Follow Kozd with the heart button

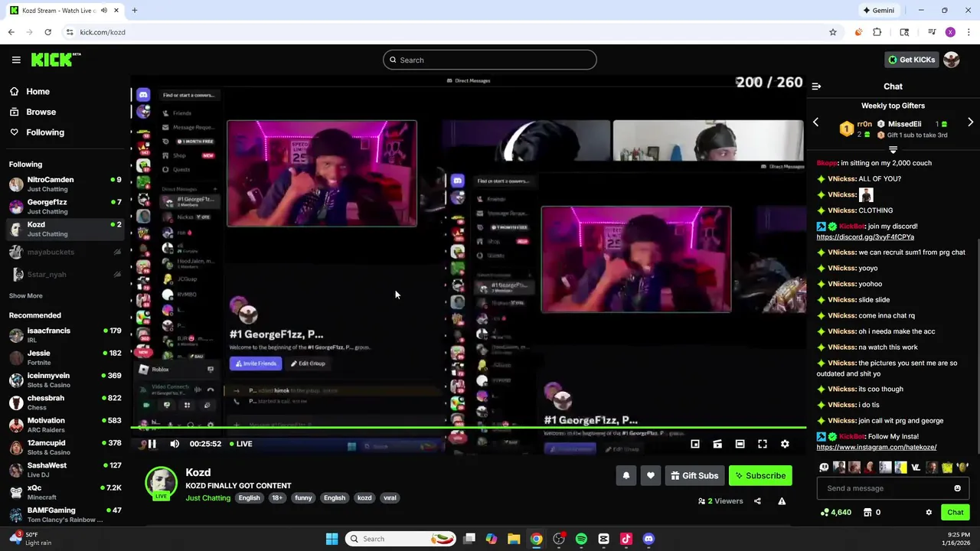click(651, 475)
